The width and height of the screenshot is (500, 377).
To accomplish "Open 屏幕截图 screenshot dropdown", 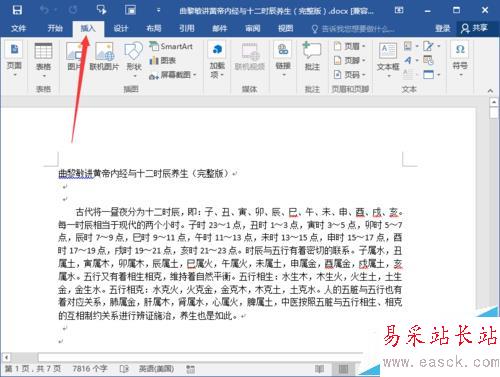I will (x=173, y=75).
